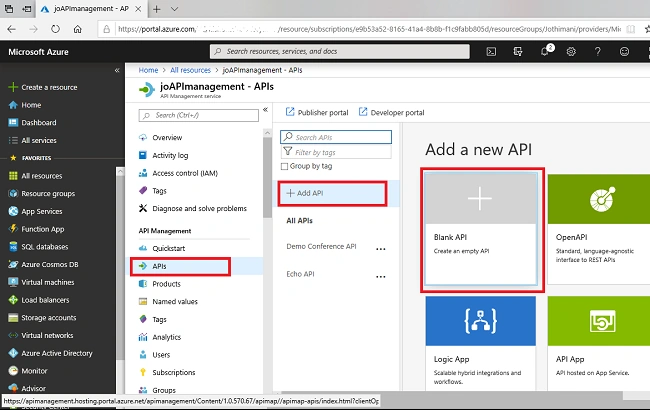This screenshot has height=410, width=650.
Task: Enable Group by tag checkbox
Action: [x=284, y=166]
